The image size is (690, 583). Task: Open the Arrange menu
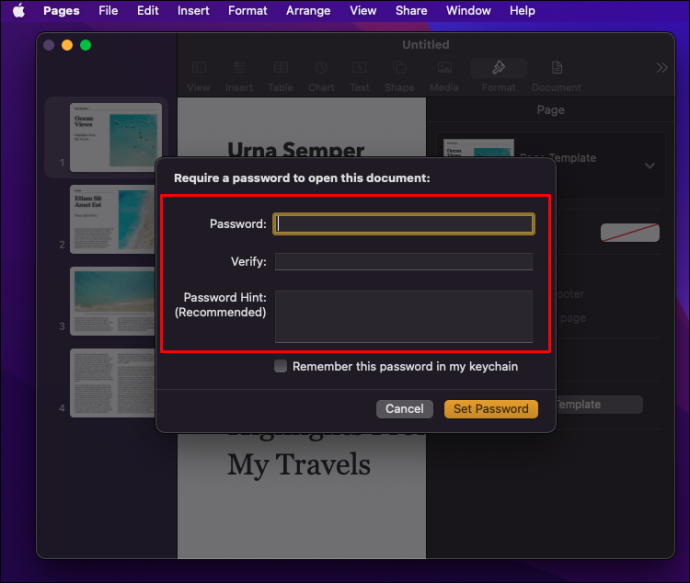pos(308,11)
